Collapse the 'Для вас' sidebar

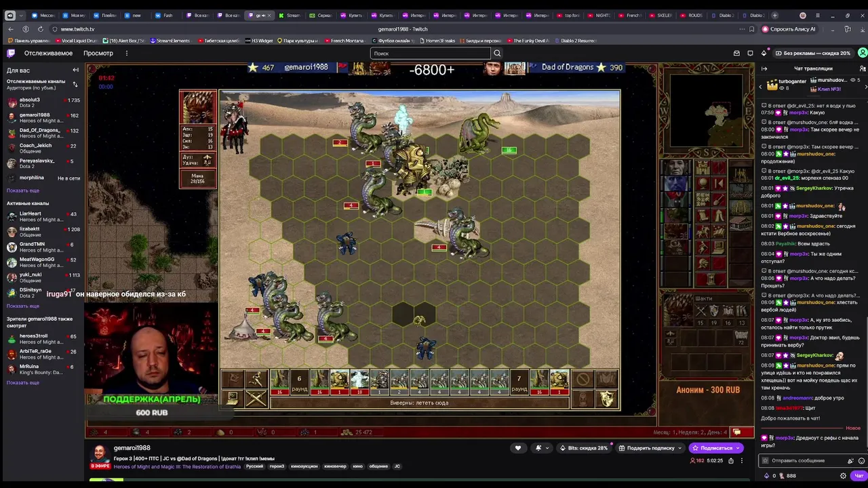(x=75, y=70)
